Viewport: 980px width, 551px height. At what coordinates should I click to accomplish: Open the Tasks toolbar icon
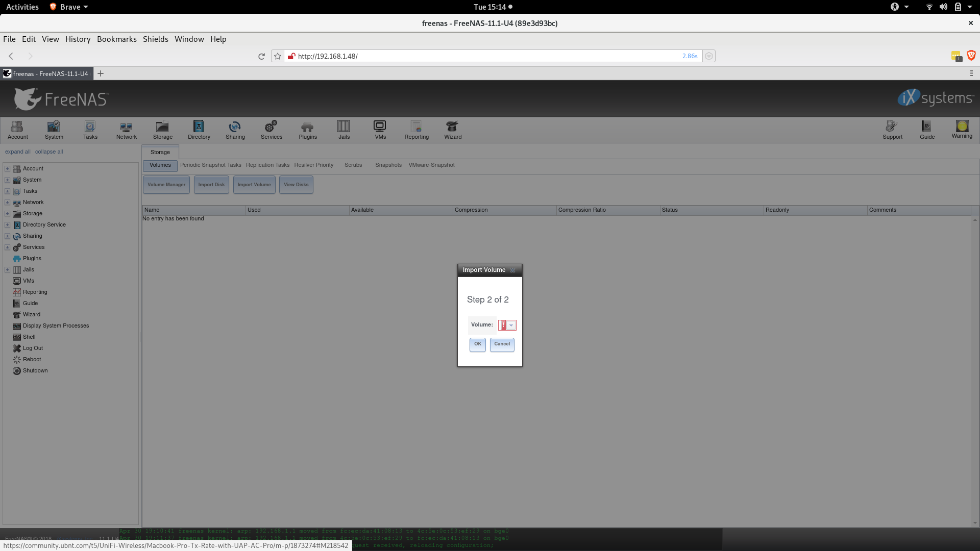[x=90, y=130]
